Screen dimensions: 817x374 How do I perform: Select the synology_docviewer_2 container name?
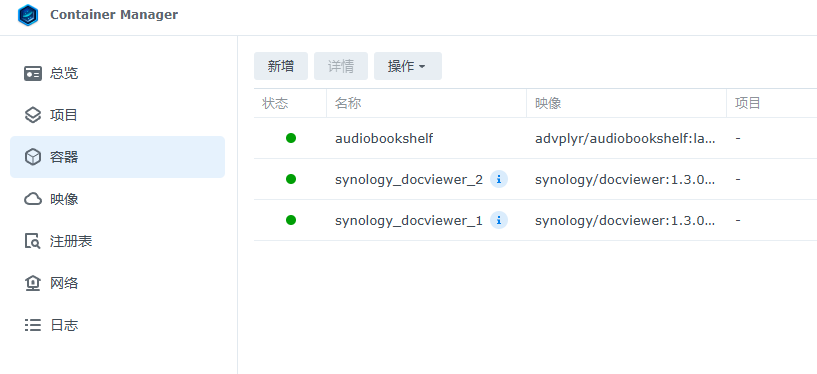pos(409,180)
